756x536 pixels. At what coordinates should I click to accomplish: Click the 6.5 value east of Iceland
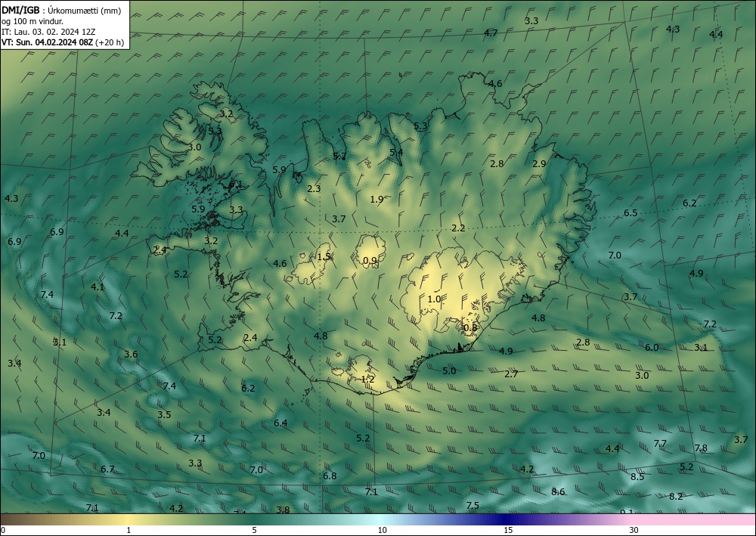click(x=631, y=213)
